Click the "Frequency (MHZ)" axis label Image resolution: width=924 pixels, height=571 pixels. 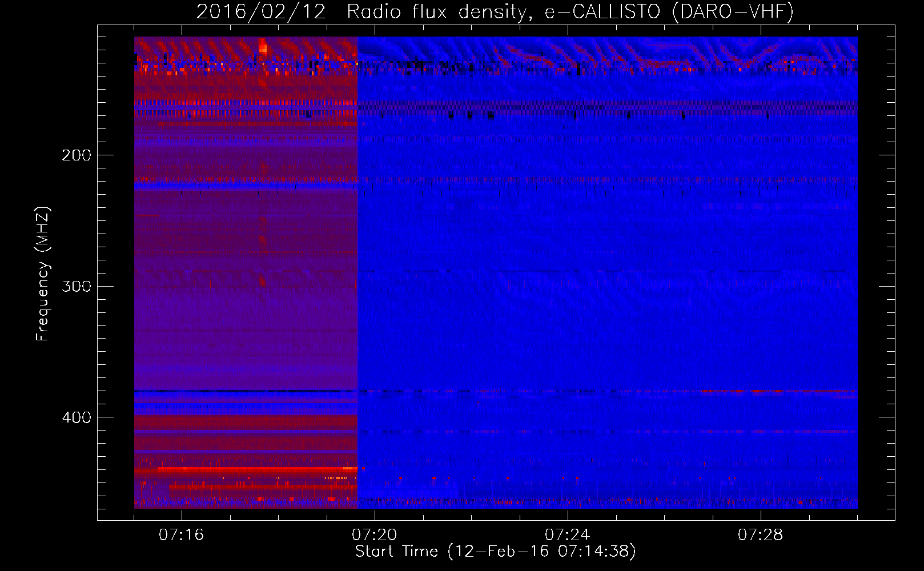point(43,274)
